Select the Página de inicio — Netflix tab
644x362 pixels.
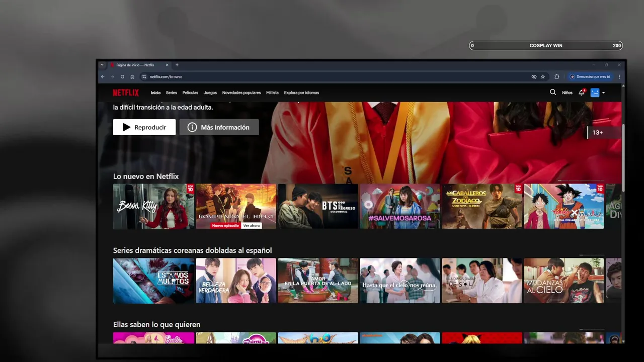click(x=139, y=65)
